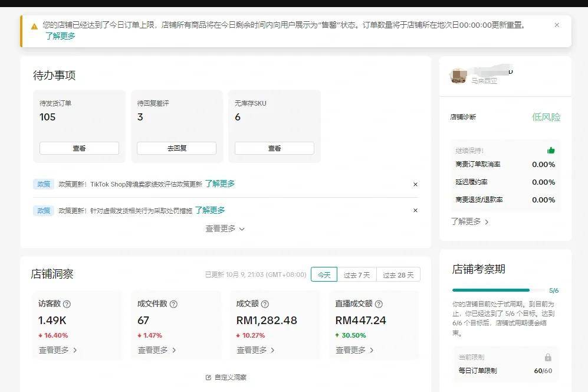This screenshot has height=392, width=588.
Task: Click 商责订单取消率 0.00% row
Action: click(x=505, y=165)
